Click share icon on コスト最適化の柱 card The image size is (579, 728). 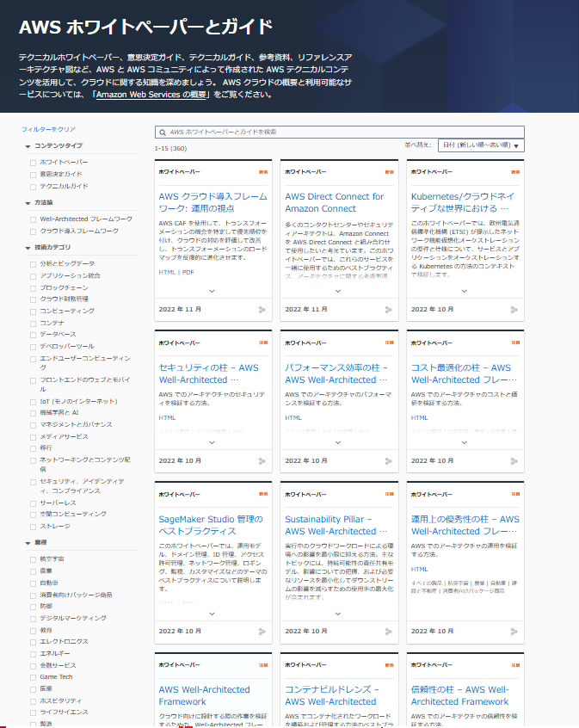pyautogui.click(x=514, y=461)
